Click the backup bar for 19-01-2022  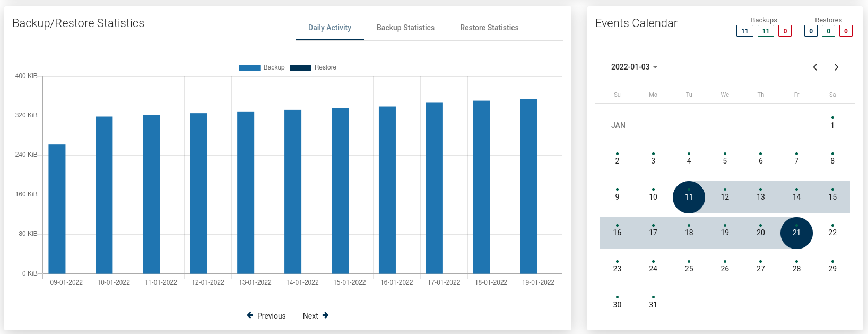tap(528, 186)
